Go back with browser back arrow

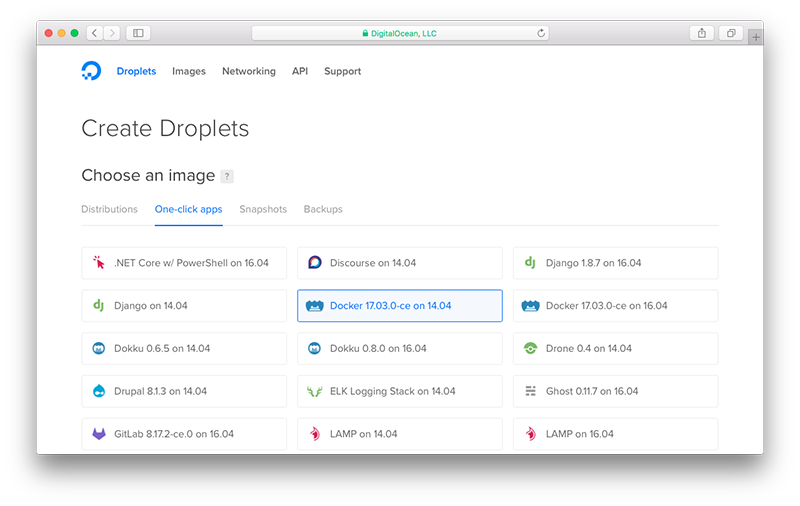pyautogui.click(x=95, y=33)
